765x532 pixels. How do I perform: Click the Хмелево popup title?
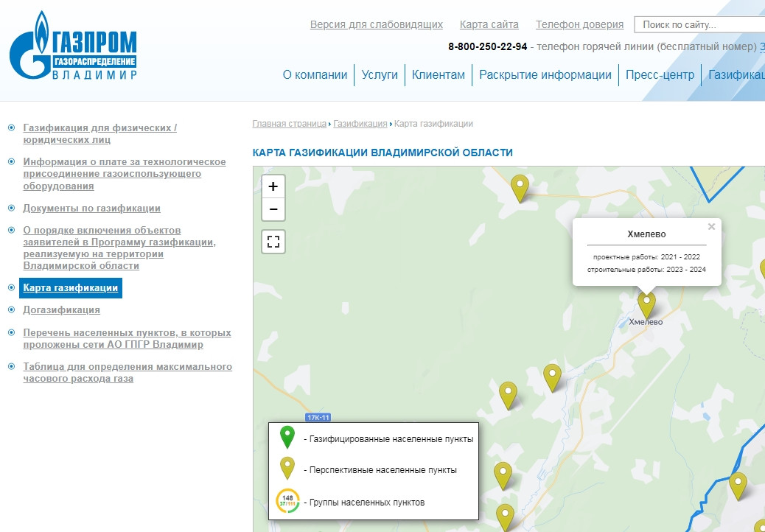click(x=646, y=234)
